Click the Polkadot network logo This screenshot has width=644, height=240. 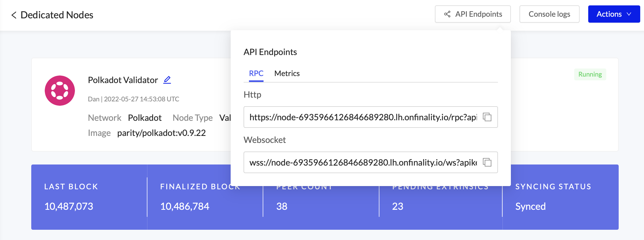[x=60, y=91]
